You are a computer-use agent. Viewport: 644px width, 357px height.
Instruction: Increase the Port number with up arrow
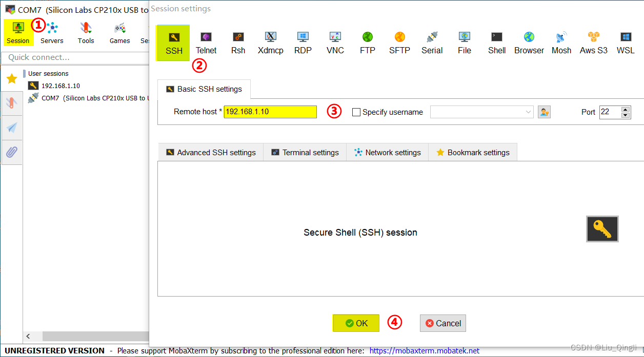(x=625, y=109)
